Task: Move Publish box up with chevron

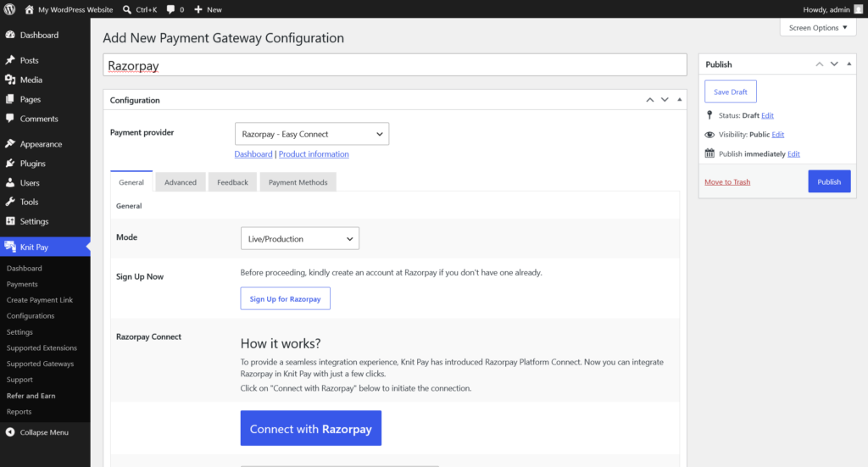Action: click(820, 64)
